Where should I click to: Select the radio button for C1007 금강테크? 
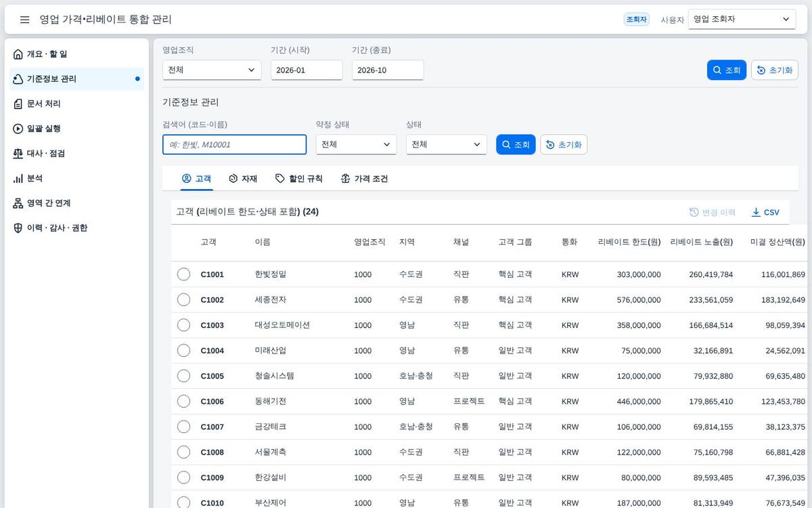click(183, 427)
